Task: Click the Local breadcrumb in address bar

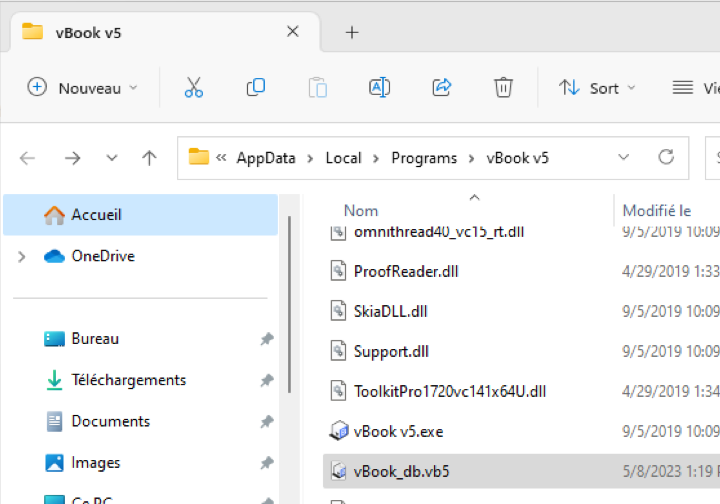Action: (343, 158)
